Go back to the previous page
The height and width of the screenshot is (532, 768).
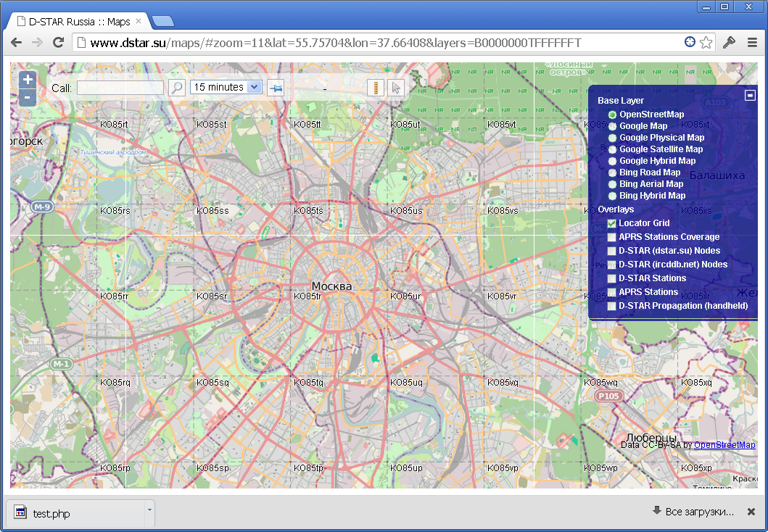coord(16,43)
